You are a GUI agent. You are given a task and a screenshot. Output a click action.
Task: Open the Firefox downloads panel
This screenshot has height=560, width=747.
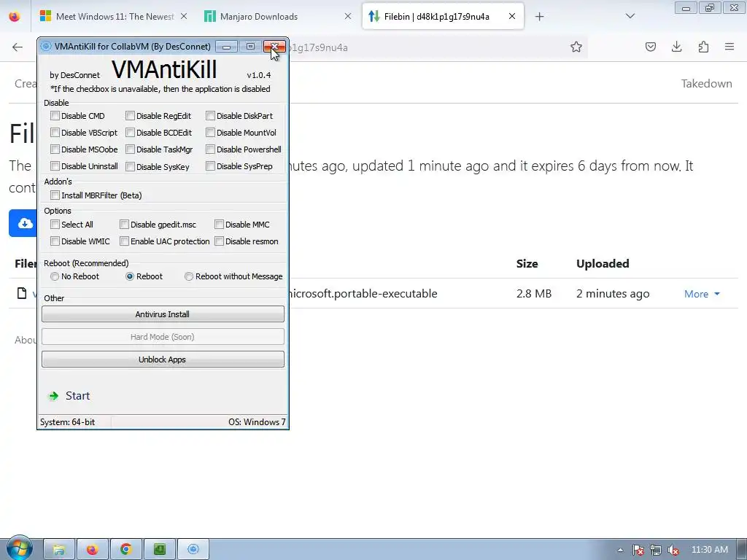click(676, 47)
